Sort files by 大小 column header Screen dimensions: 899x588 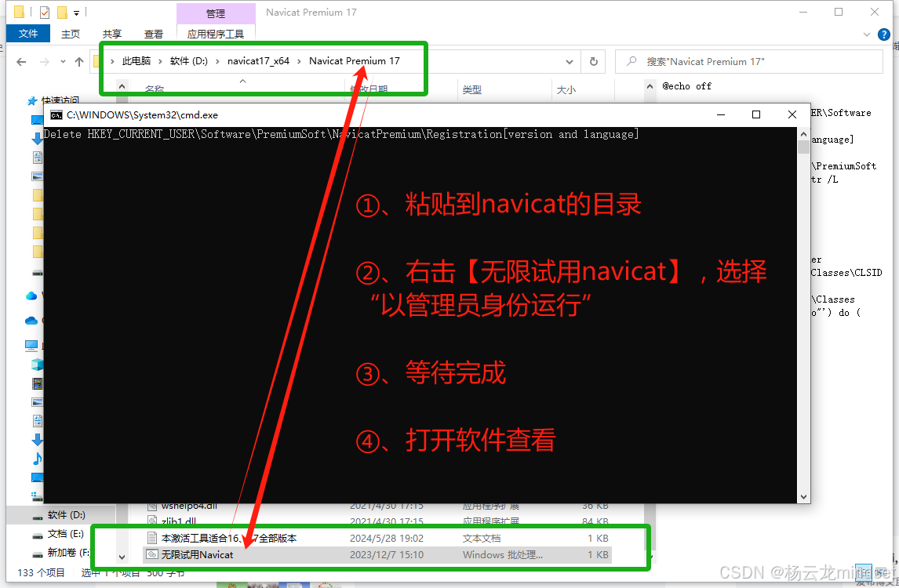566,90
